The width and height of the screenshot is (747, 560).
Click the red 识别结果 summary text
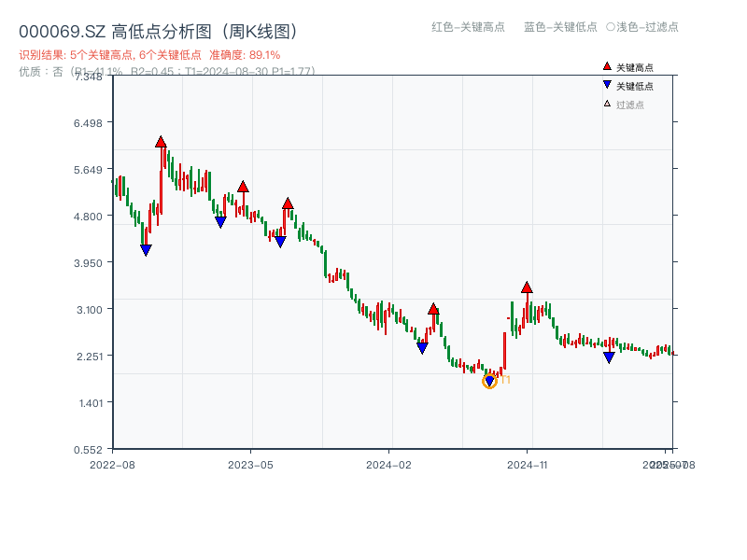click(149, 55)
